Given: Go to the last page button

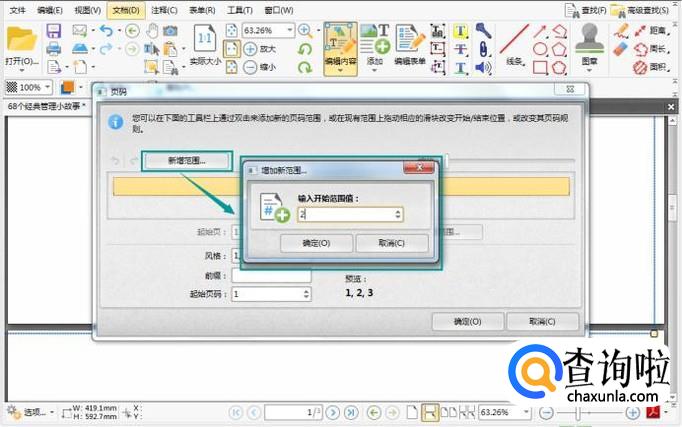Looking at the screenshot, I should 351,412.
